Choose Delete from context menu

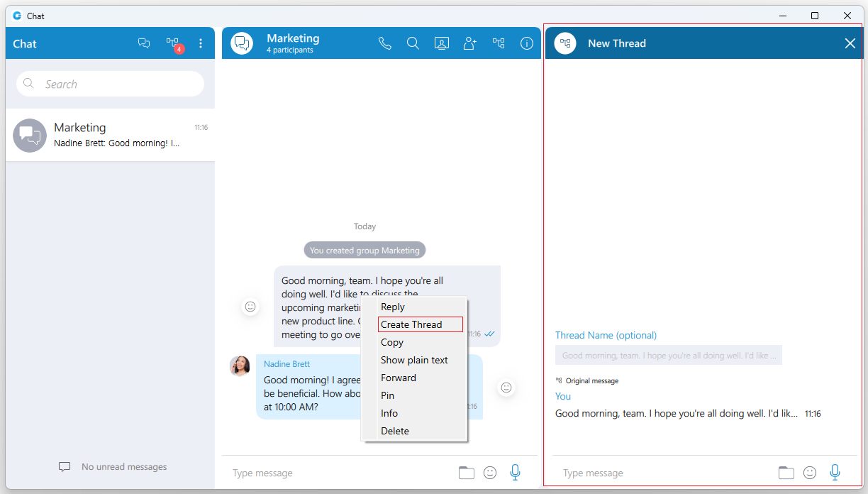(x=395, y=431)
